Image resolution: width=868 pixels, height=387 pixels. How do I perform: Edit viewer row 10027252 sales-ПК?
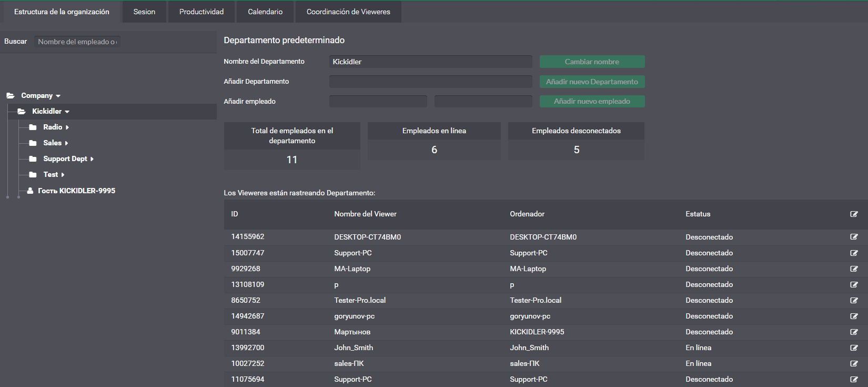854,363
